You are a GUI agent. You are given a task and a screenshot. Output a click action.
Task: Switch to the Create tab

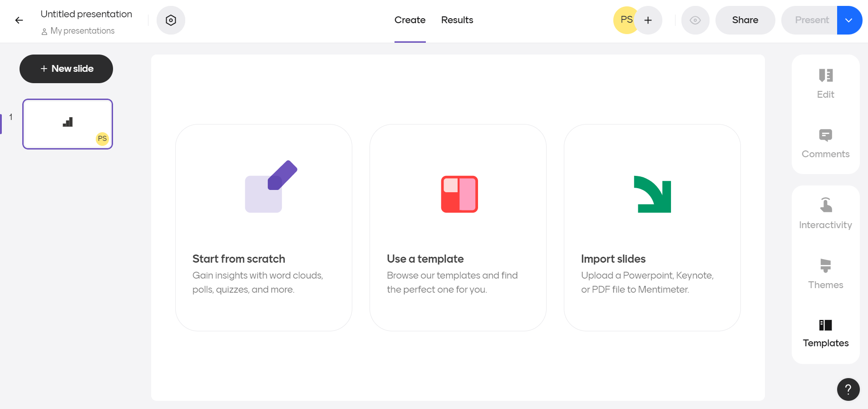click(410, 20)
